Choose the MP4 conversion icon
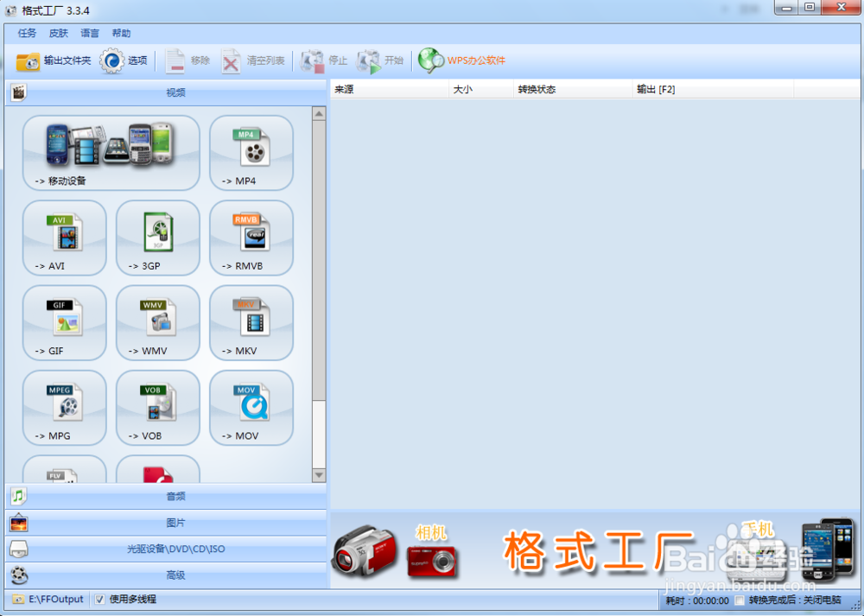This screenshot has height=616, width=864. point(251,153)
